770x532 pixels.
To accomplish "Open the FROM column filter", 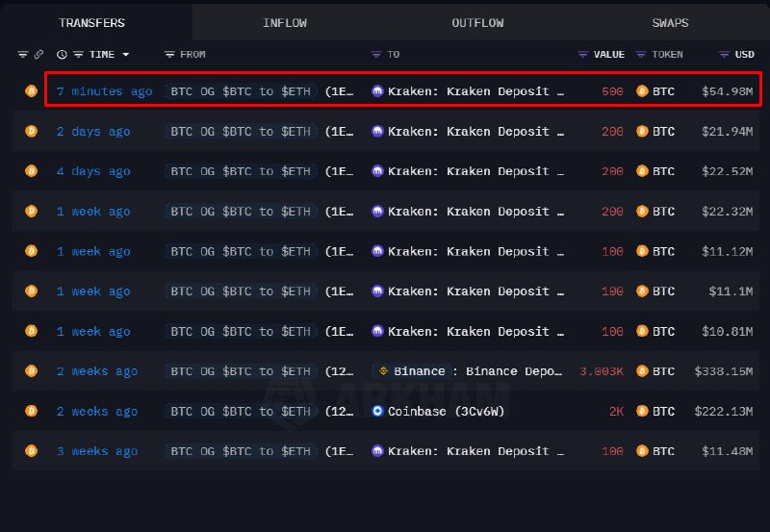I will (x=169, y=55).
